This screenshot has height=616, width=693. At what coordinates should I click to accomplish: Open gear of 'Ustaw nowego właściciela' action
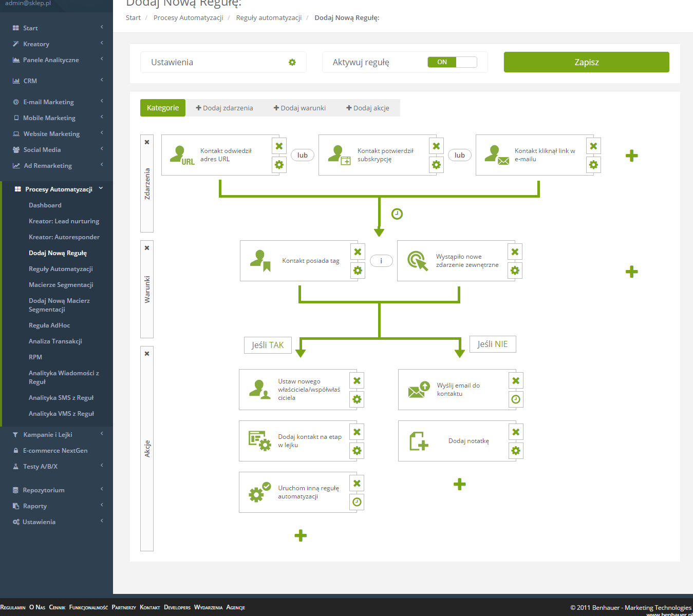(357, 399)
